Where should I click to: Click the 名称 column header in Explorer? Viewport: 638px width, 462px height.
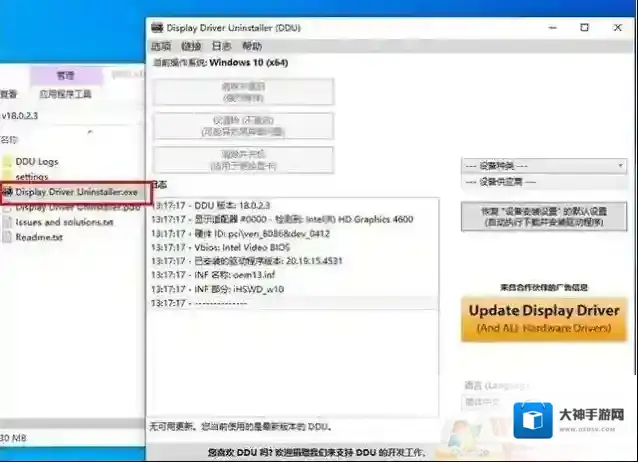click(9, 140)
